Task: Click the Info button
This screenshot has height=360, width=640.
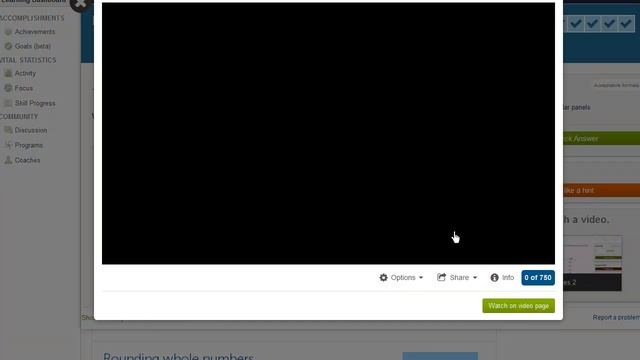Action: 502,278
